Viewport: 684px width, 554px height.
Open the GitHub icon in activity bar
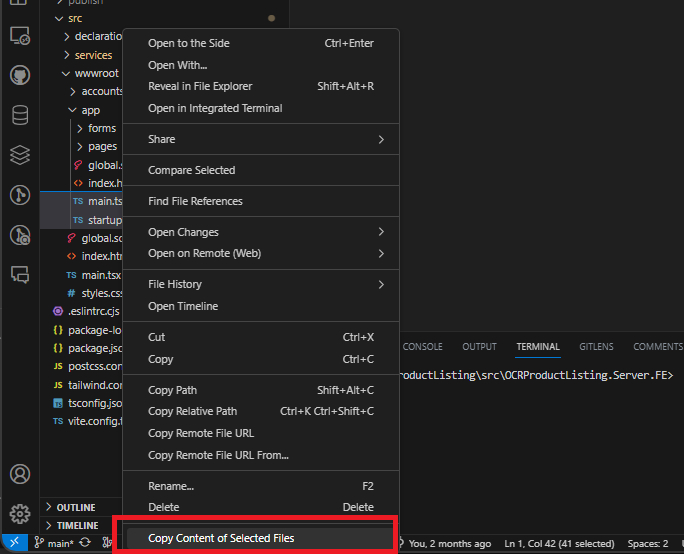[x=20, y=75]
